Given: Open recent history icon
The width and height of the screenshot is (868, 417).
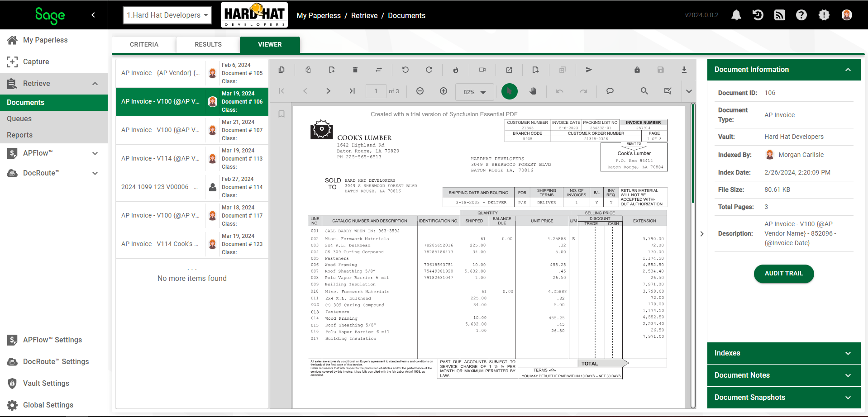Looking at the screenshot, I should 758,15.
